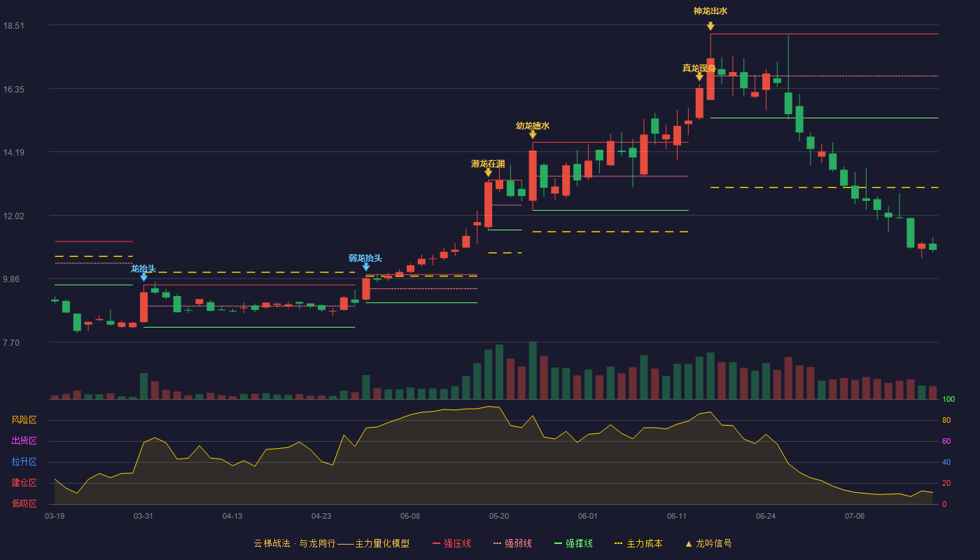Click the 04-13 date axis label
The image size is (980, 560).
point(232,516)
